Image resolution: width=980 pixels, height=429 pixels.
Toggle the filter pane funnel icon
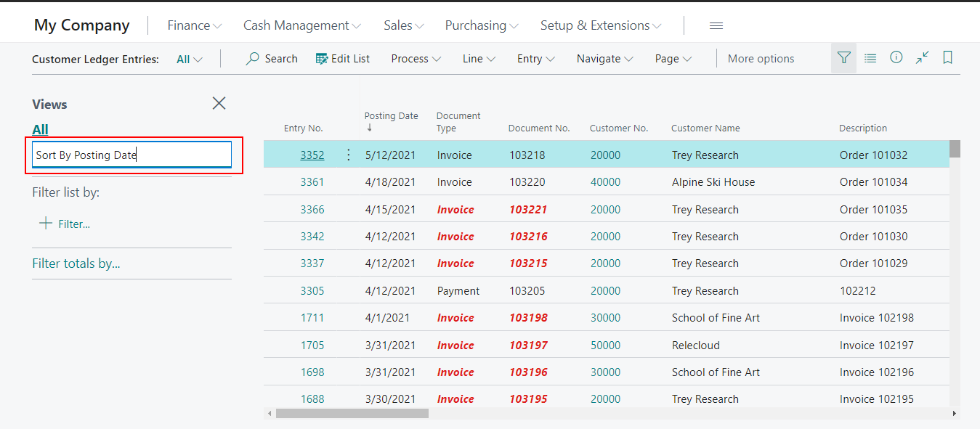point(843,57)
